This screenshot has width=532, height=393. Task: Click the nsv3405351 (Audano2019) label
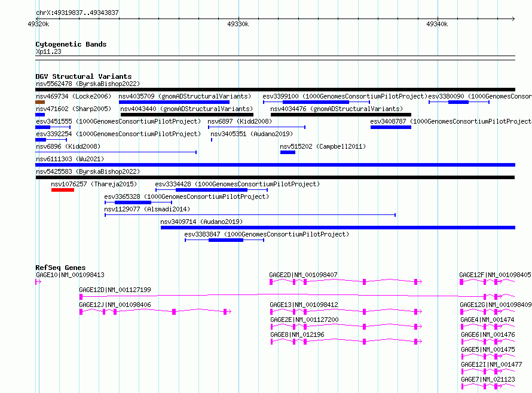pyautogui.click(x=252, y=134)
